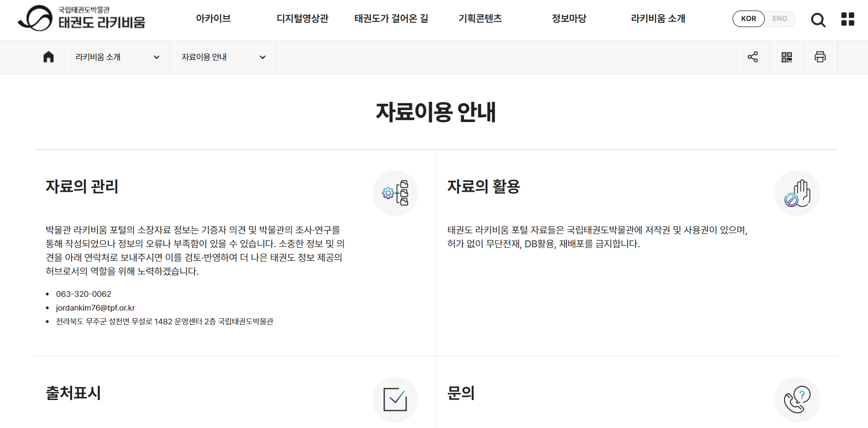Screen dimensions: 868x428
Task: Click the 문의 phone question icon
Action: click(797, 400)
